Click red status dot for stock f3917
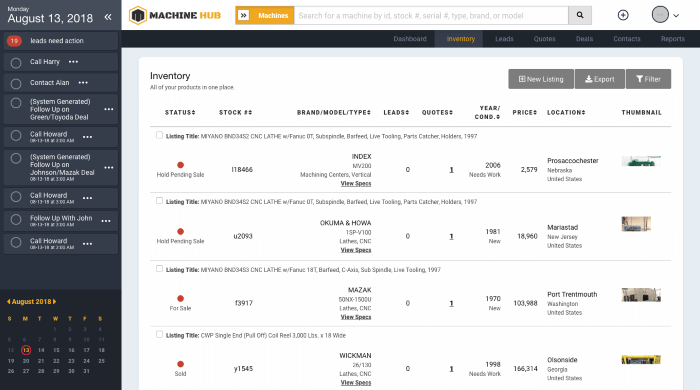The width and height of the screenshot is (700, 390). 180,298
